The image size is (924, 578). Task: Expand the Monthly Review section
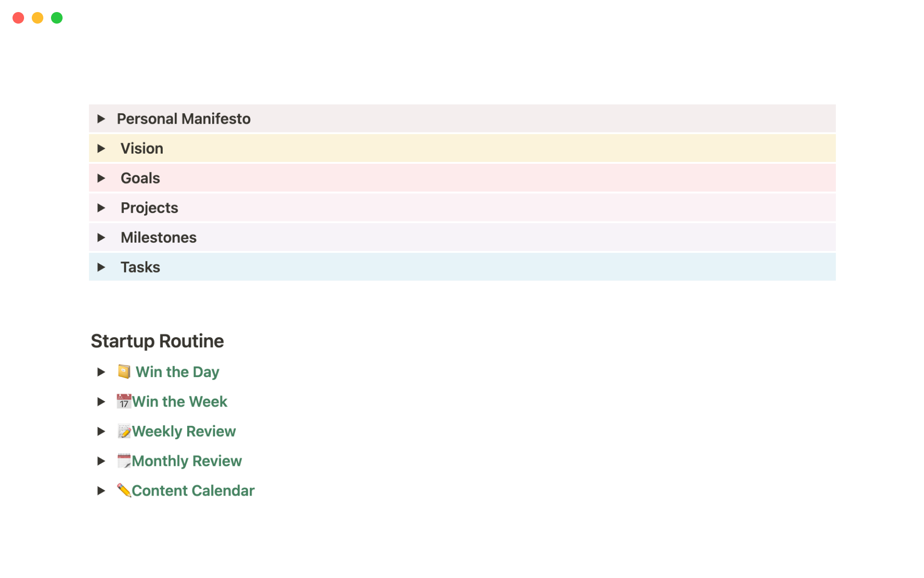click(x=101, y=461)
